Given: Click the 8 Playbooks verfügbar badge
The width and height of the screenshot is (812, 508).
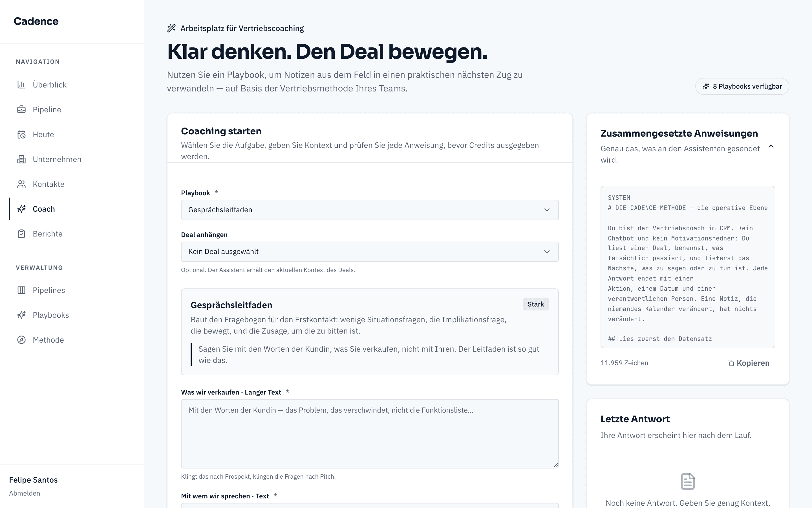Looking at the screenshot, I should [742, 86].
